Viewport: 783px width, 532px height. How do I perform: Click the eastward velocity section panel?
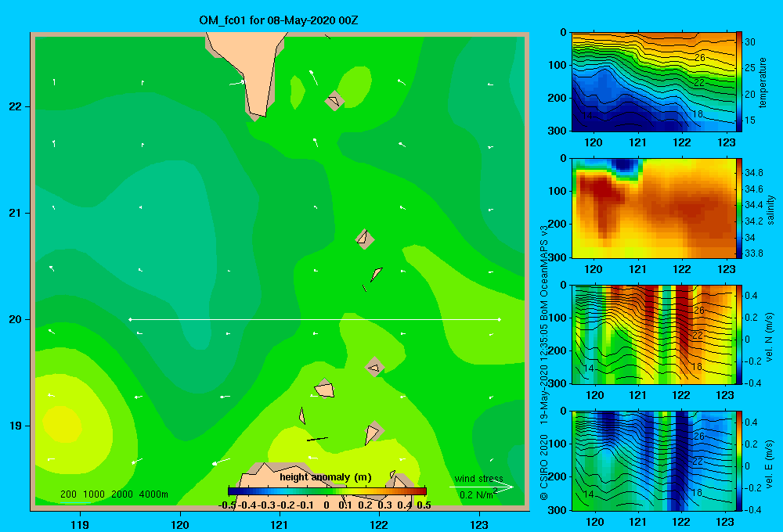coord(653,461)
